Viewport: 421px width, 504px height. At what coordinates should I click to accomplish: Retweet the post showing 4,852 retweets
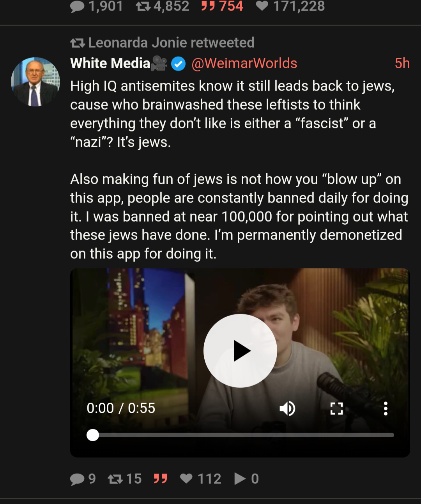[x=143, y=6]
